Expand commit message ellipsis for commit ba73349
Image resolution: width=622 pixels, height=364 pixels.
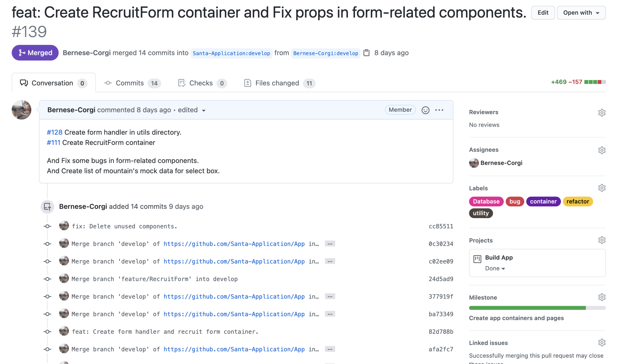click(330, 314)
